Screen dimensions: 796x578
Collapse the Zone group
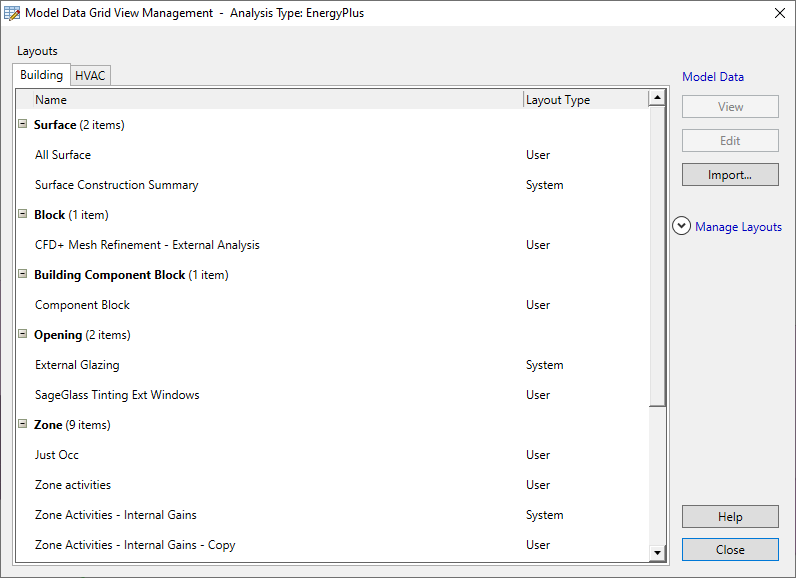click(23, 425)
